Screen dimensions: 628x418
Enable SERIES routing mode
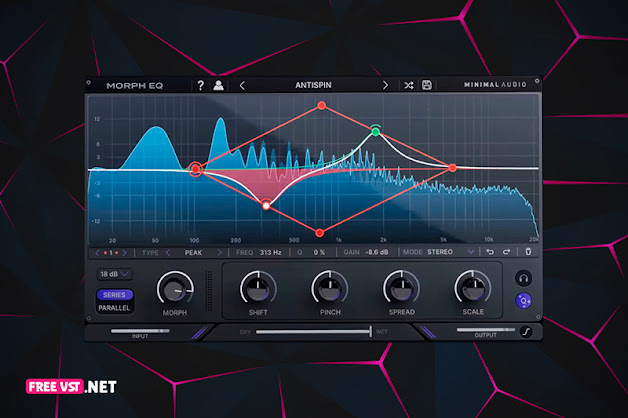(x=114, y=295)
